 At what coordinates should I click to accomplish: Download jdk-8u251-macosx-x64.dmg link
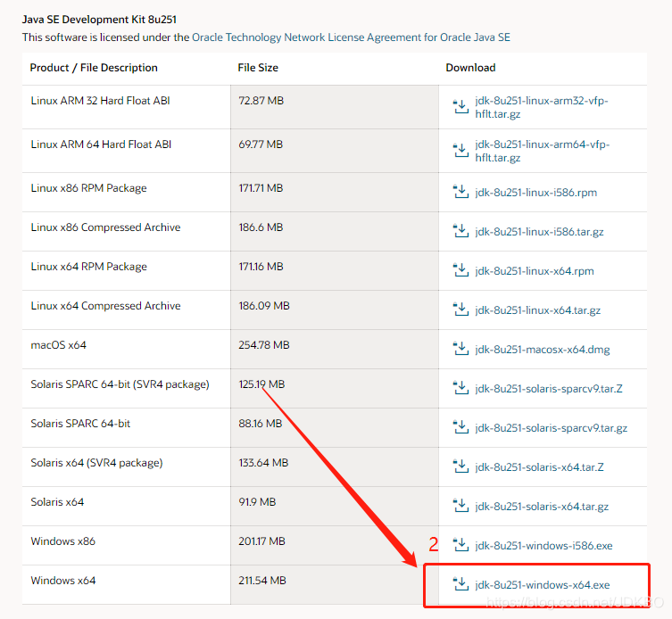542,350
